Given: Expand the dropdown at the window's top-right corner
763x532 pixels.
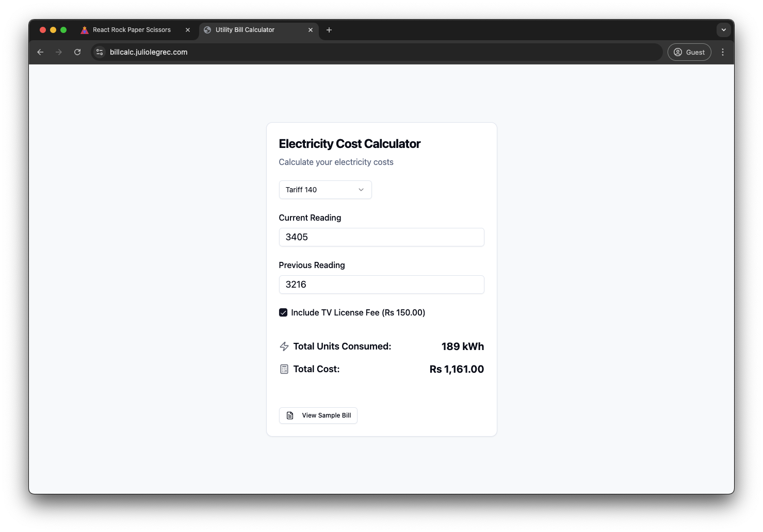Looking at the screenshot, I should click(724, 30).
